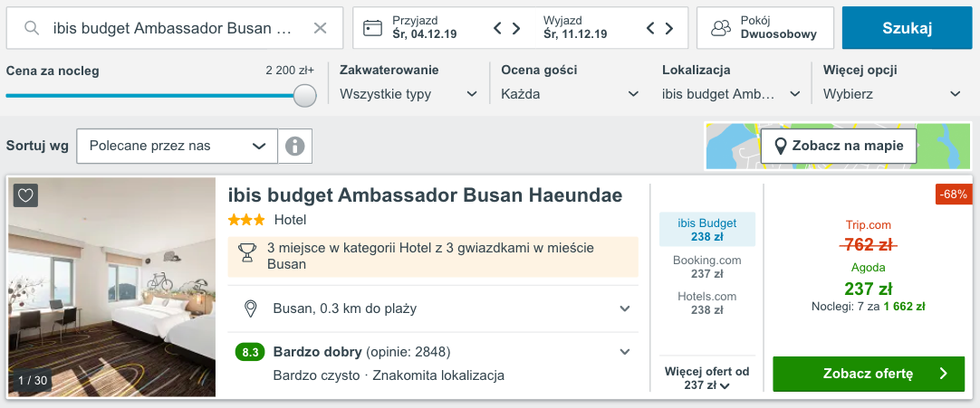
Task: Open map with Zobacz na mapie
Action: [838, 146]
